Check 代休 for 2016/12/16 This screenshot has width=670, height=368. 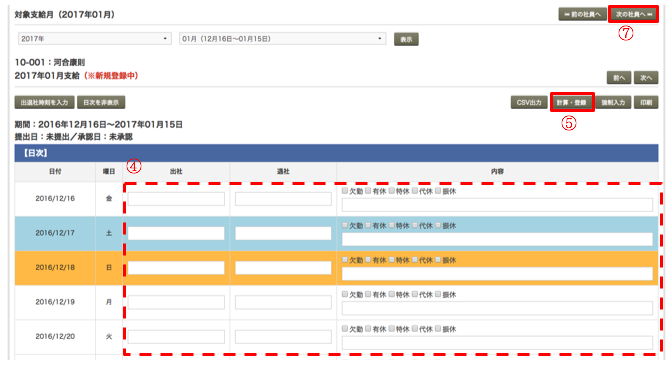[x=414, y=191]
